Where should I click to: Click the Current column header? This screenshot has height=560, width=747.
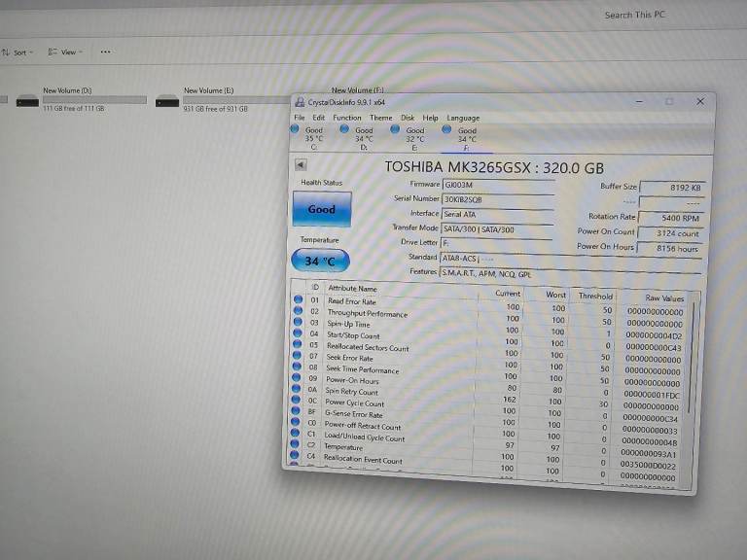508,294
